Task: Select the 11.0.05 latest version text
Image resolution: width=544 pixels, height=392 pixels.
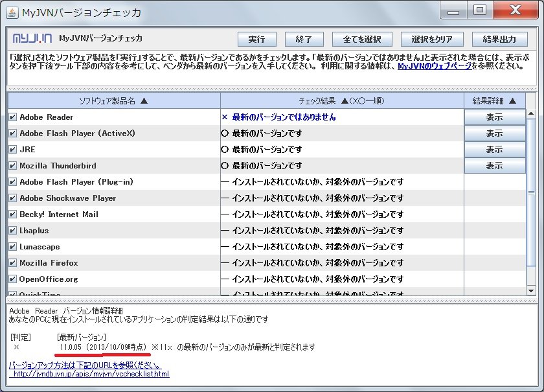Action: point(71,347)
